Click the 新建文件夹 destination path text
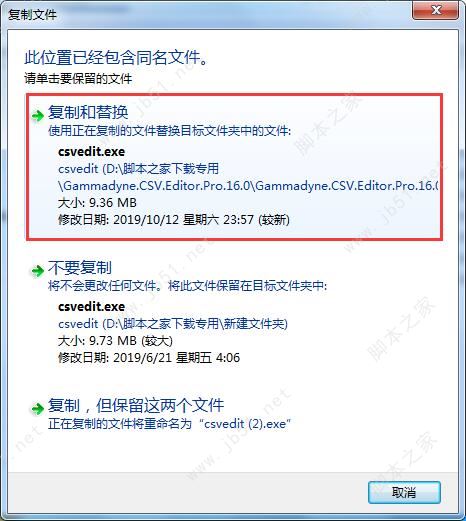 (173, 324)
